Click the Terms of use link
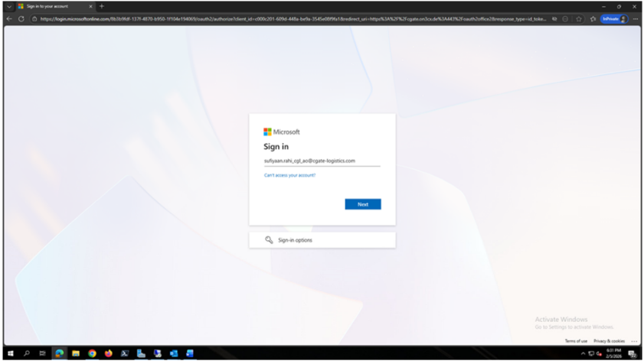Screen dimensions: 644x361 (576, 341)
